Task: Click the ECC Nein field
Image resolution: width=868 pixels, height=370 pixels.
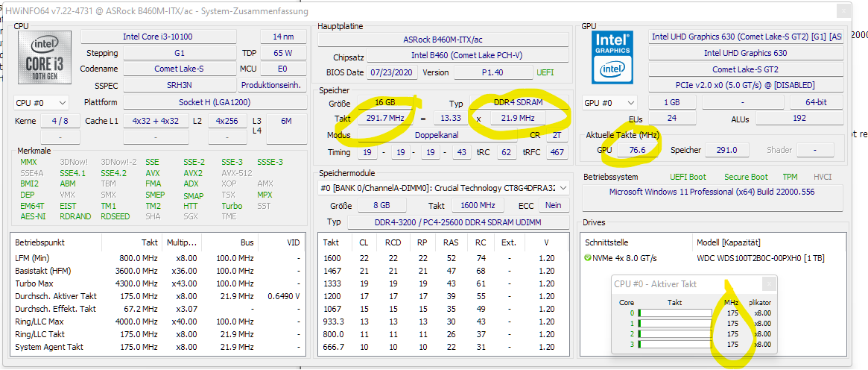Action: (554, 205)
